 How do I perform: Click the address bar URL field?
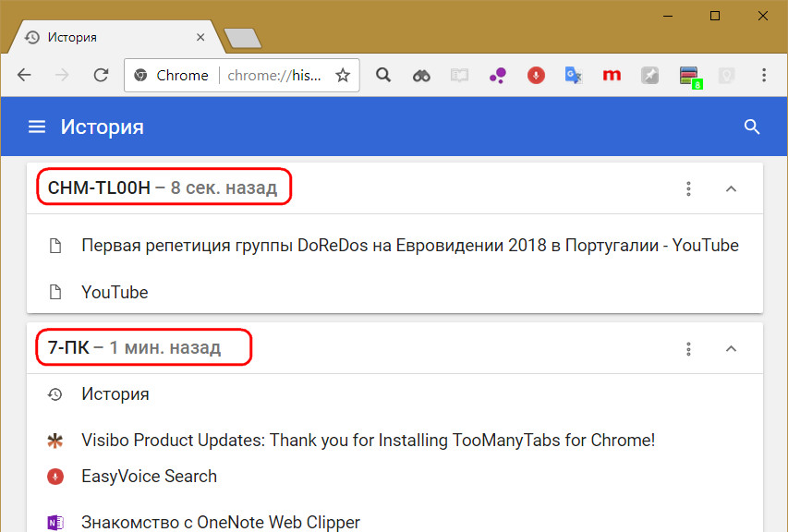coord(275,76)
